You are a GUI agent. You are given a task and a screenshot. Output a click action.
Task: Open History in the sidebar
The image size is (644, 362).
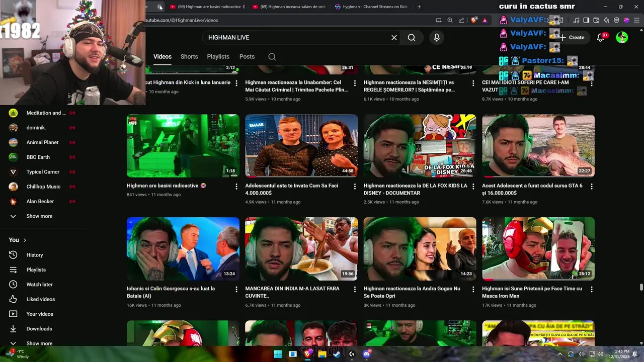[35, 255]
